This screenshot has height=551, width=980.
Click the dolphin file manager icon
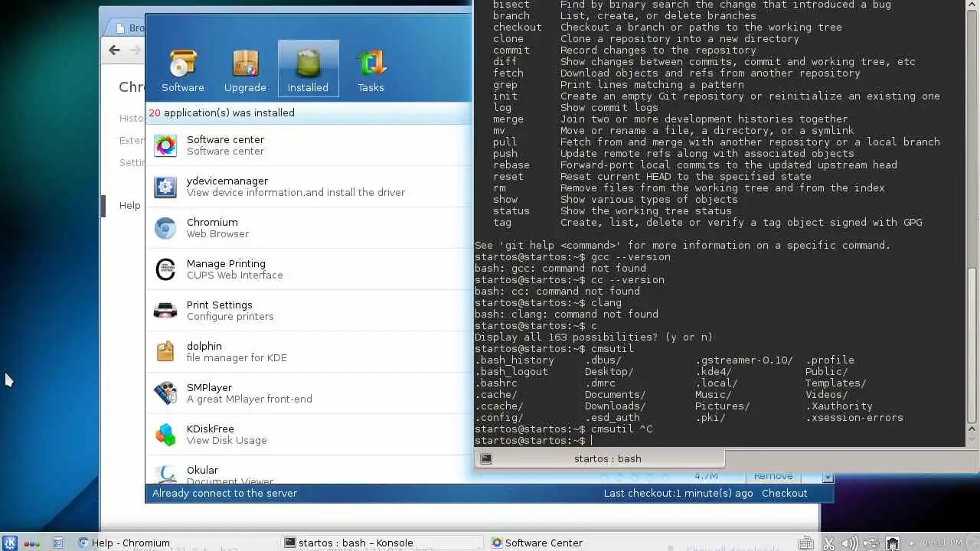[x=165, y=352]
